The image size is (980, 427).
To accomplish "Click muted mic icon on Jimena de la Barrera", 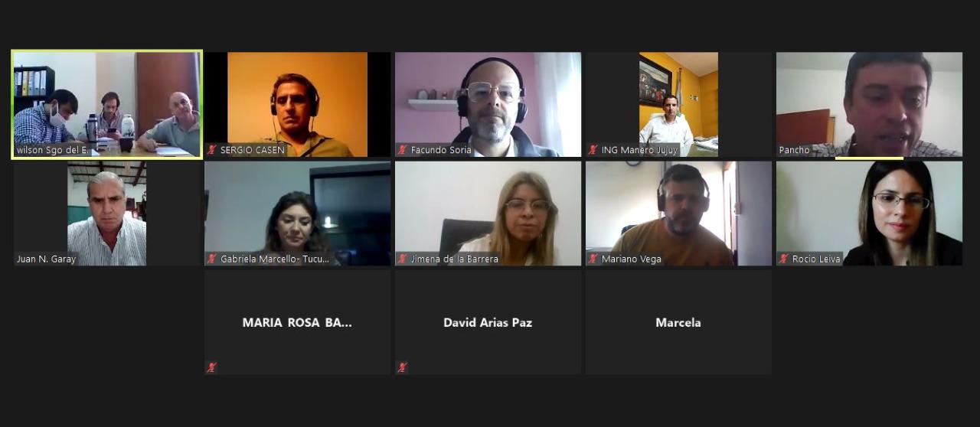I will [x=402, y=259].
